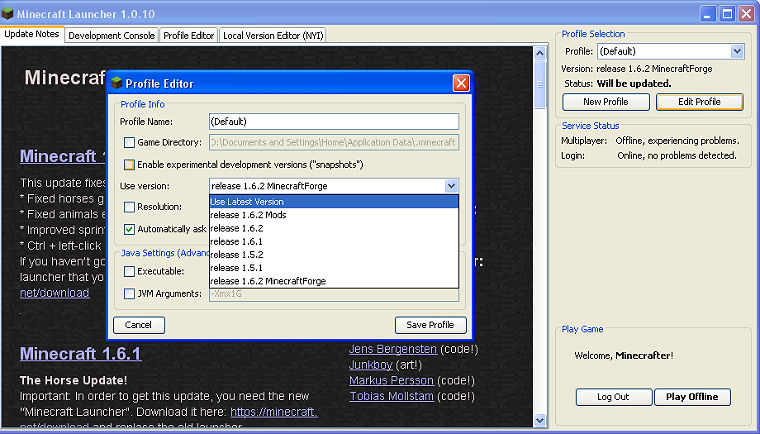Image resolution: width=760 pixels, height=434 pixels.
Task: Collapse the Use version dropdown arrow
Action: click(x=451, y=186)
